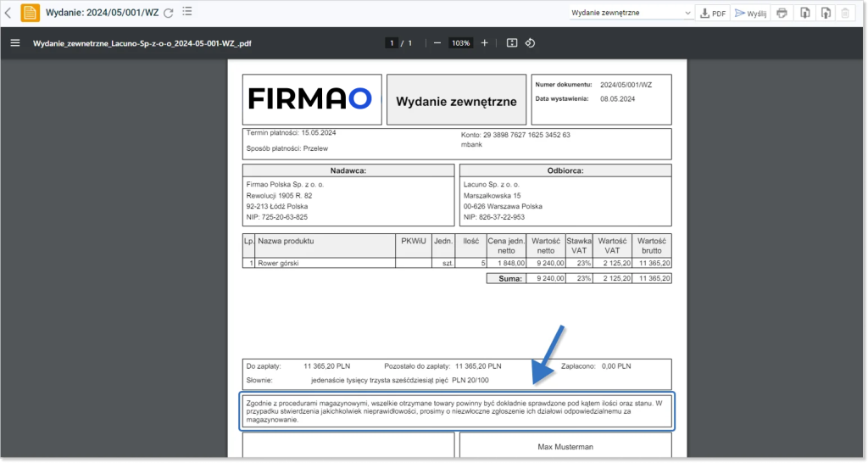Rotate the PDF page counterclockwise
Image resolution: width=868 pixels, height=463 pixels.
530,43
